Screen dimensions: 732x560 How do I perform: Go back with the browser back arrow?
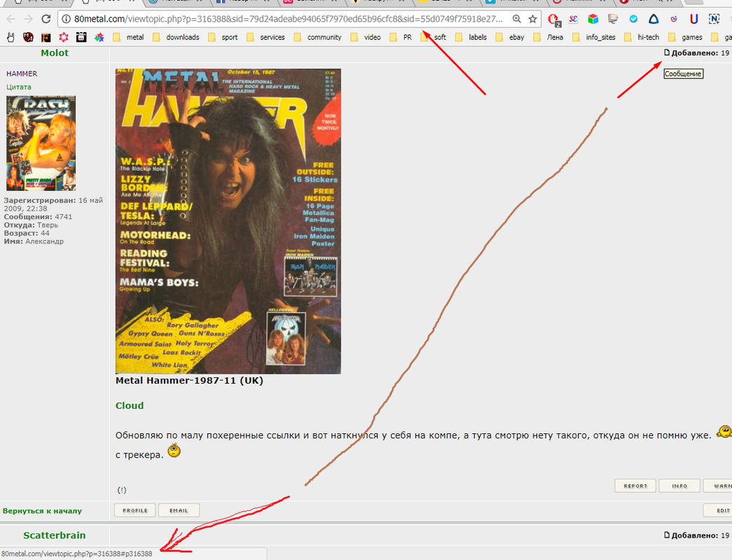point(11,19)
